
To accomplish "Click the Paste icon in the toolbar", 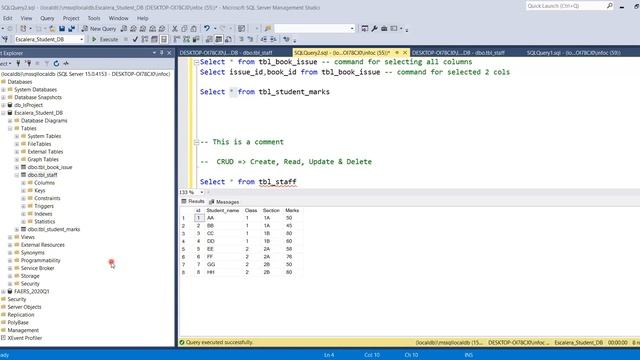I will coord(193,29).
